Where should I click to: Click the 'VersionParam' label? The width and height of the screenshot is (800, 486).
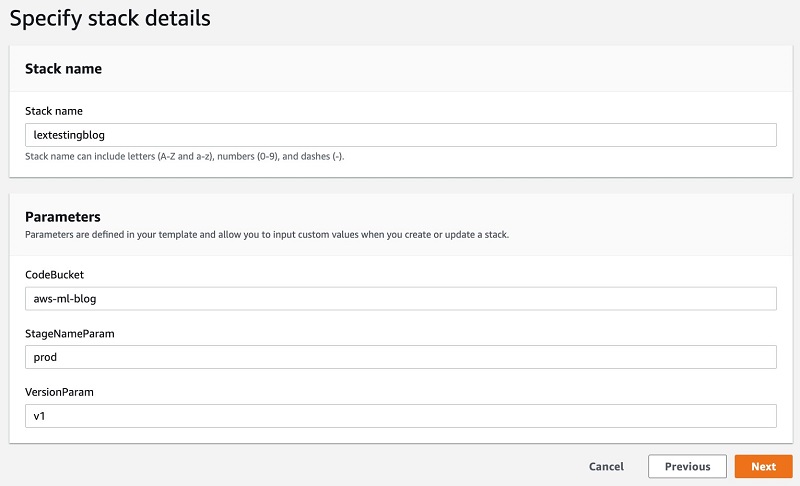(x=59, y=392)
